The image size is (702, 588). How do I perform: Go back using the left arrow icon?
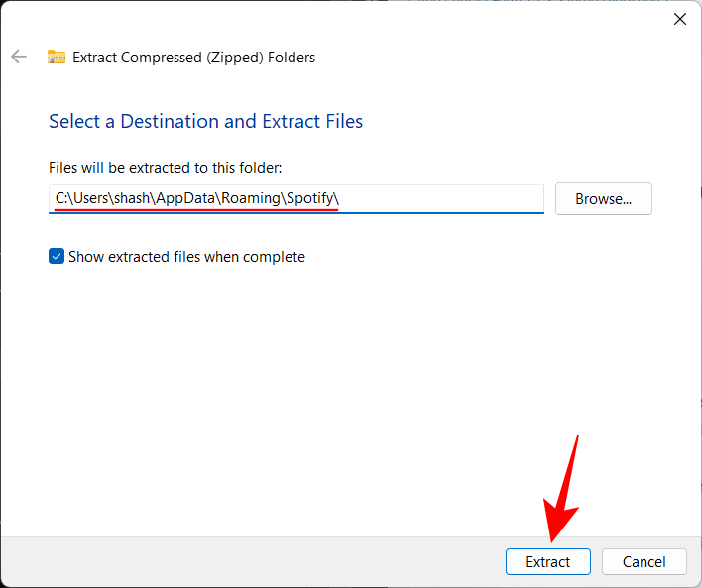click(x=19, y=57)
